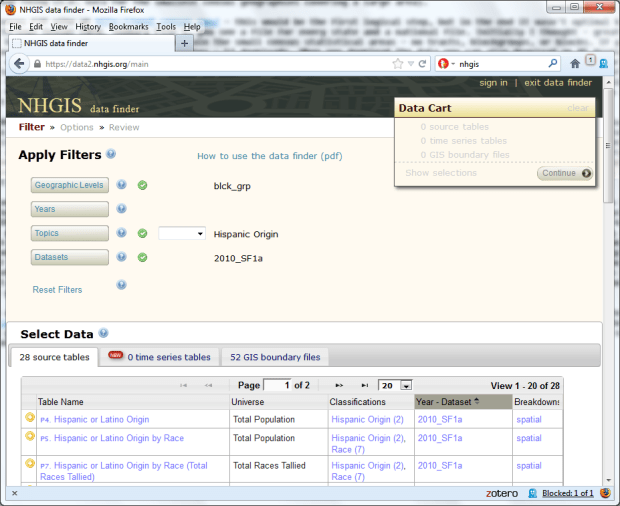Click the Firefox back navigation arrow

[x=20, y=63]
